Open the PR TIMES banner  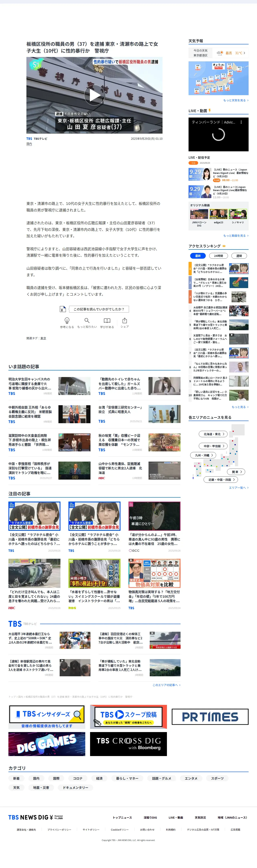click(210, 717)
